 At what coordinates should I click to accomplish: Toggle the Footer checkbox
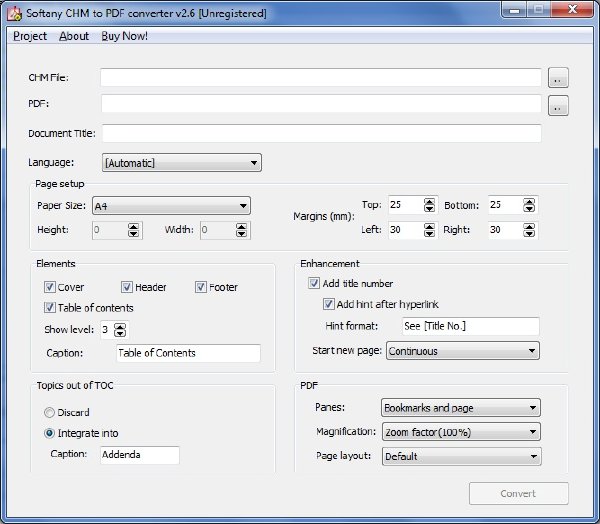[201, 287]
